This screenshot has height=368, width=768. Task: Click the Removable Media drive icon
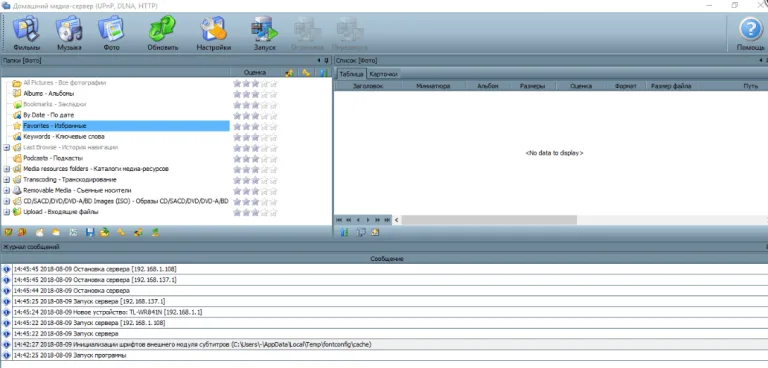pos(17,190)
